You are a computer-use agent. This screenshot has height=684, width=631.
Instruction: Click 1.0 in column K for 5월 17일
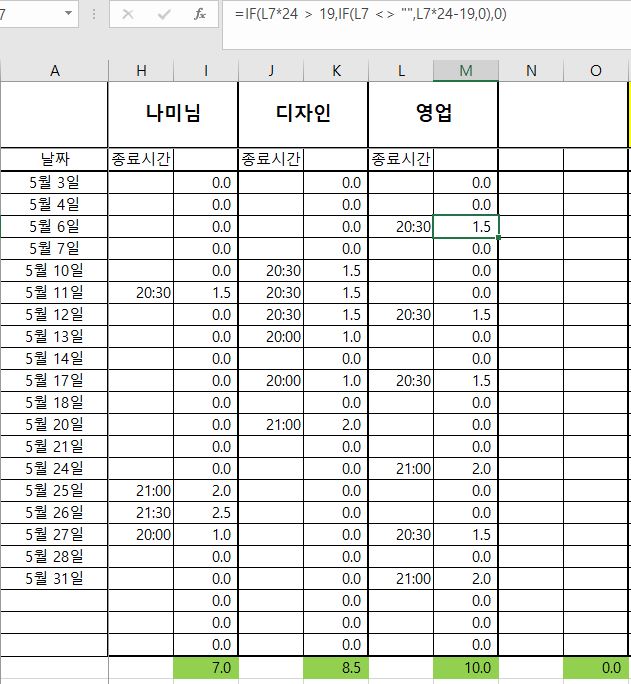tap(336, 380)
